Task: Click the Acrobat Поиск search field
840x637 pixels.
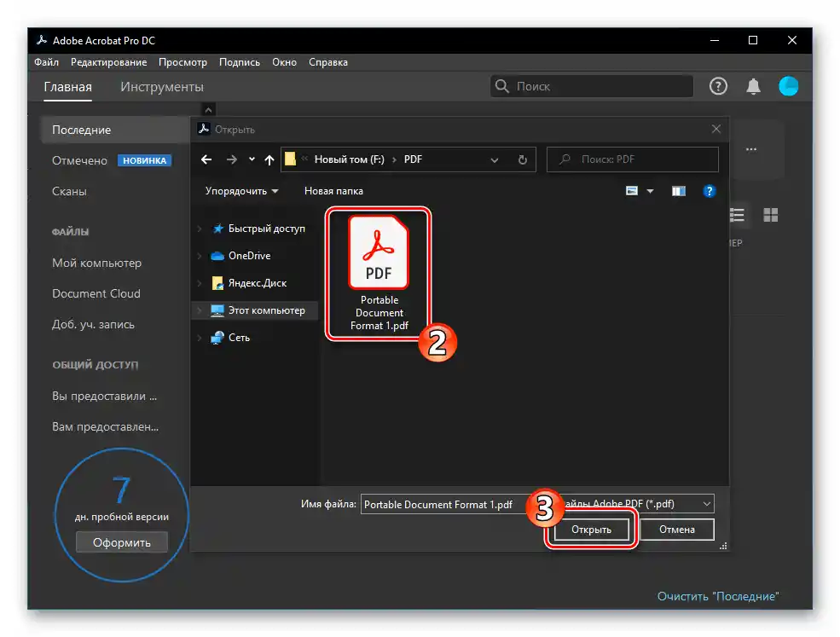Action: [x=592, y=86]
